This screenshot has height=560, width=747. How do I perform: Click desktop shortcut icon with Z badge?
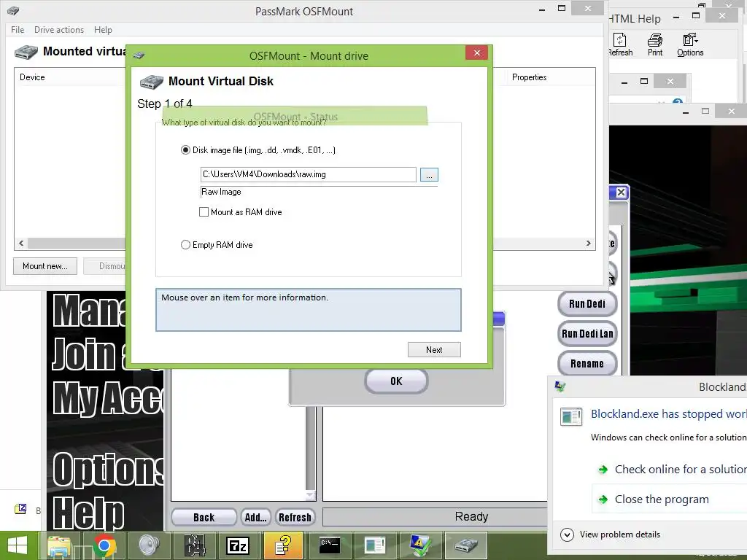click(20, 509)
